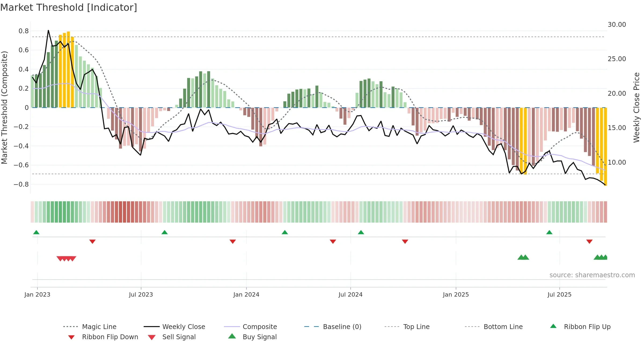Toggle the Composite legend entry
This screenshot has height=362, width=644.
pyautogui.click(x=251, y=327)
